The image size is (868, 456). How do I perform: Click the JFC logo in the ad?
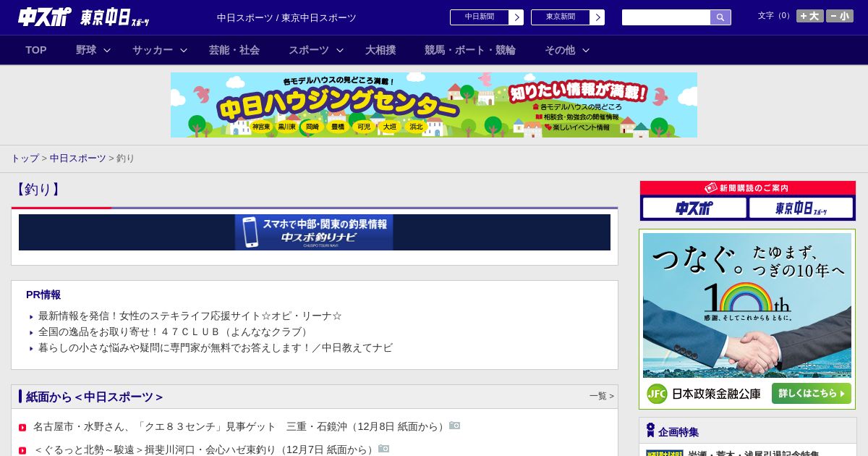(x=657, y=394)
